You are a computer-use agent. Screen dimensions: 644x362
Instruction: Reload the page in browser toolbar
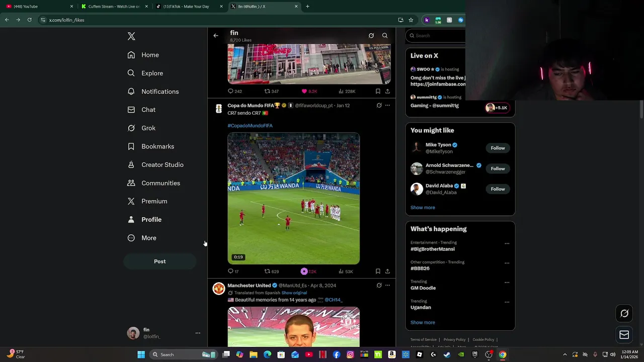(29, 20)
